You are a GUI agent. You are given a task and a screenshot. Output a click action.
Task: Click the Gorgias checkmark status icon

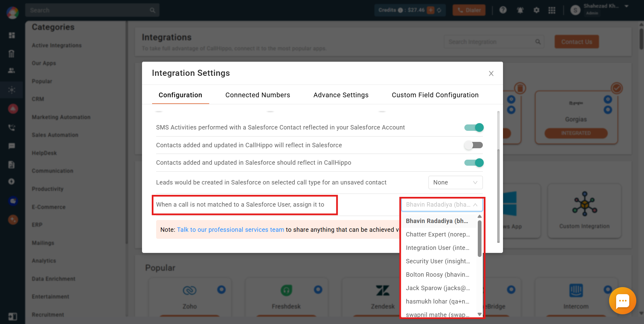[x=616, y=88]
